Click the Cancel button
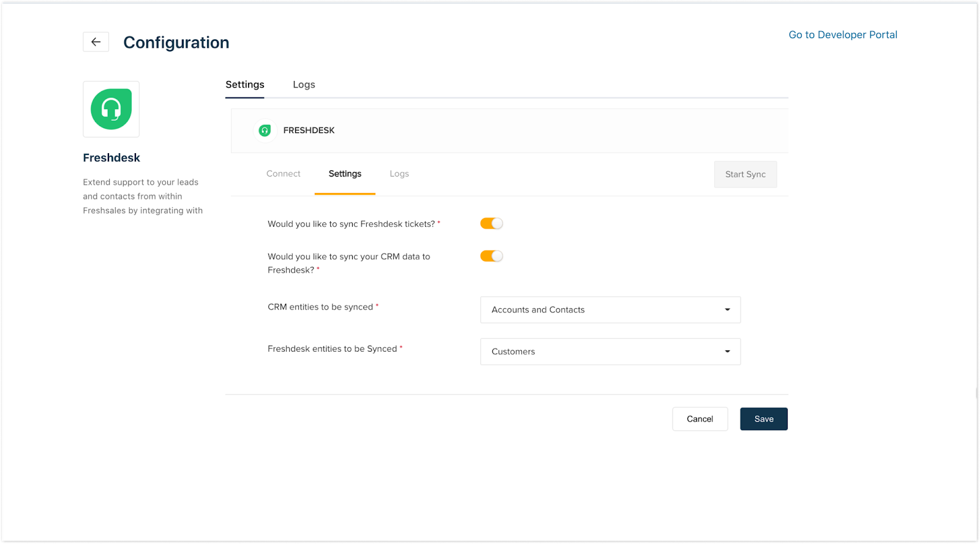The width and height of the screenshot is (980, 544). (x=700, y=419)
